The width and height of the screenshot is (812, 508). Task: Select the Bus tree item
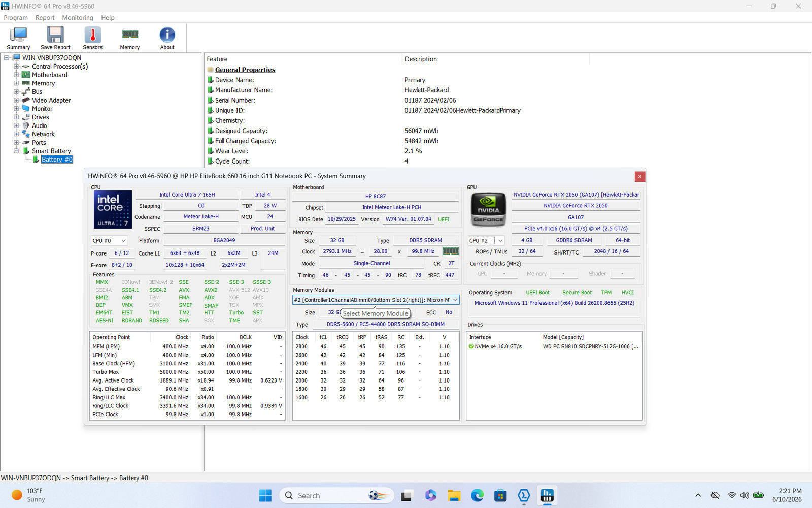click(x=37, y=92)
